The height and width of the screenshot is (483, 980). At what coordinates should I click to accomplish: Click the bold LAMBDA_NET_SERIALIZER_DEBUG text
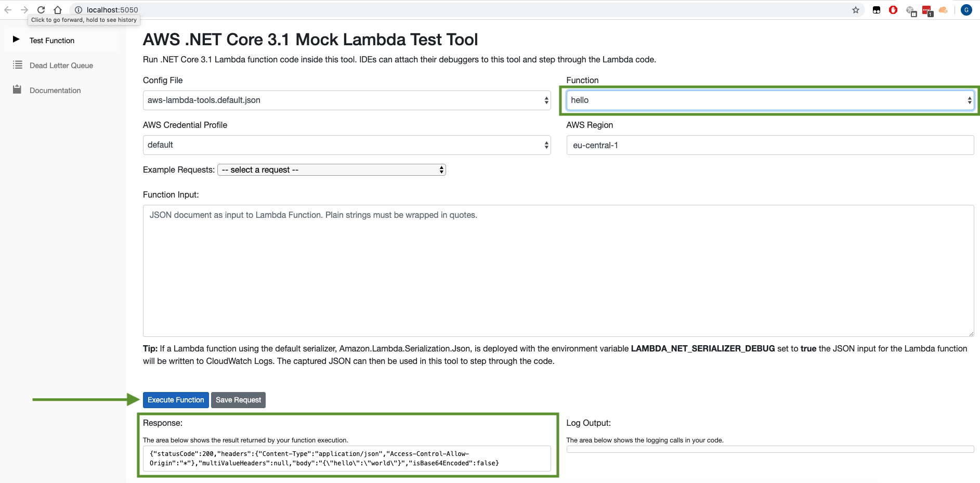point(703,349)
